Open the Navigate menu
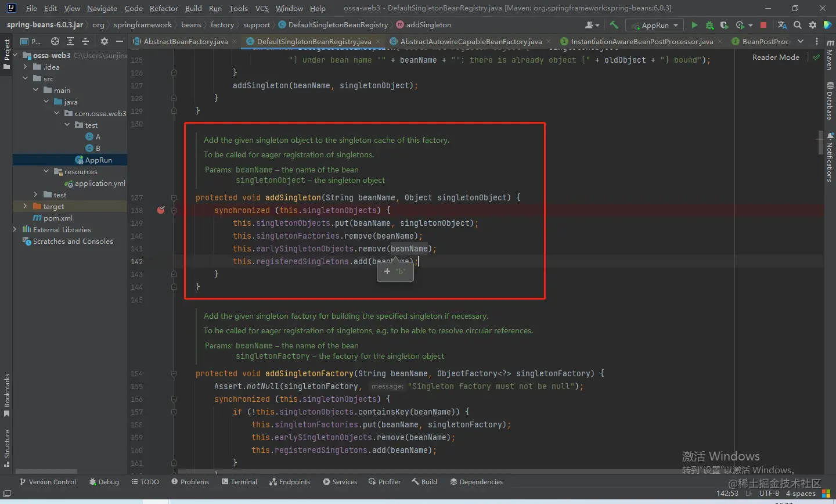The width and height of the screenshot is (836, 504). [x=102, y=8]
